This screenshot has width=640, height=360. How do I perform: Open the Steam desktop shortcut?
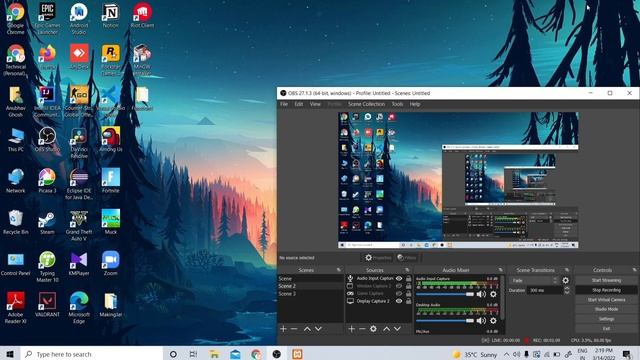tap(47, 222)
